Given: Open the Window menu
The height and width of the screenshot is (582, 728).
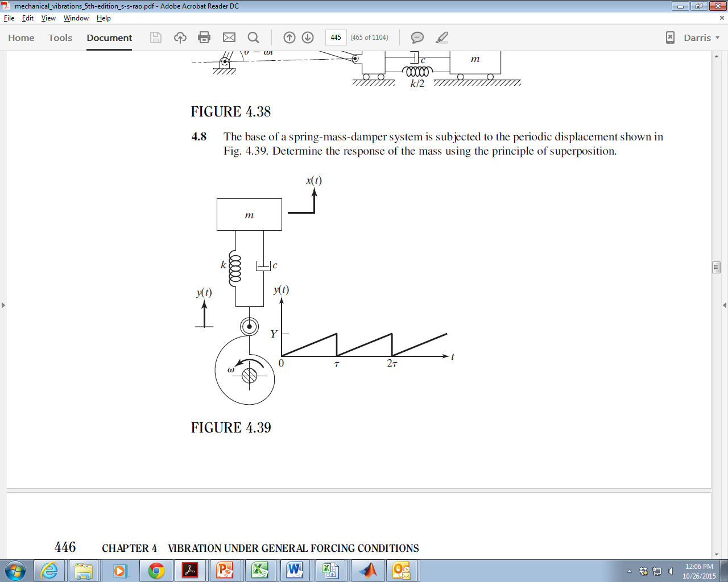Looking at the screenshot, I should point(76,18).
